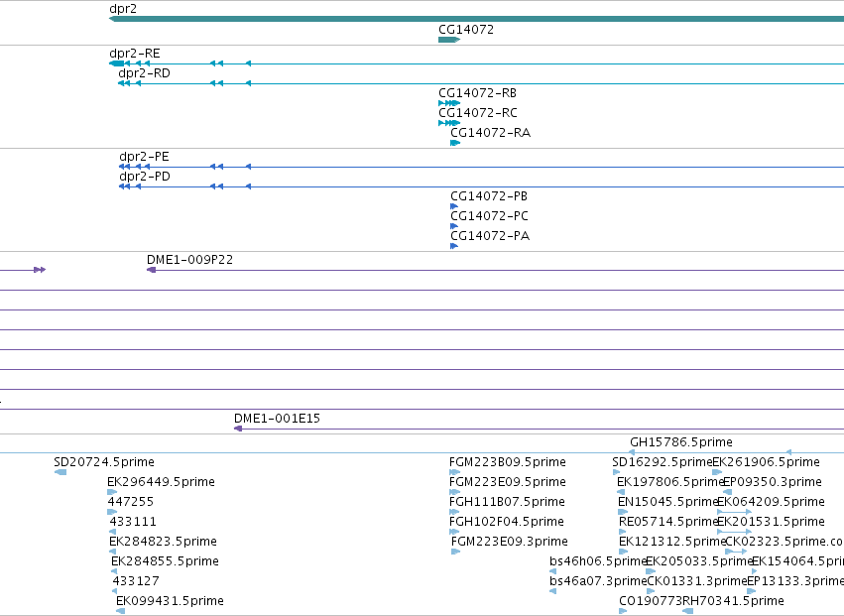Open the EK261906.5prime label

click(766, 462)
